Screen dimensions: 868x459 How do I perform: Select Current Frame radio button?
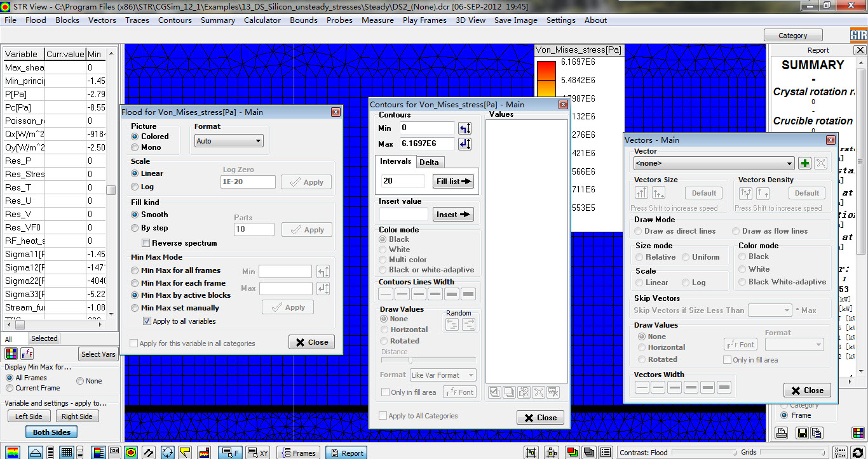[x=10, y=388]
